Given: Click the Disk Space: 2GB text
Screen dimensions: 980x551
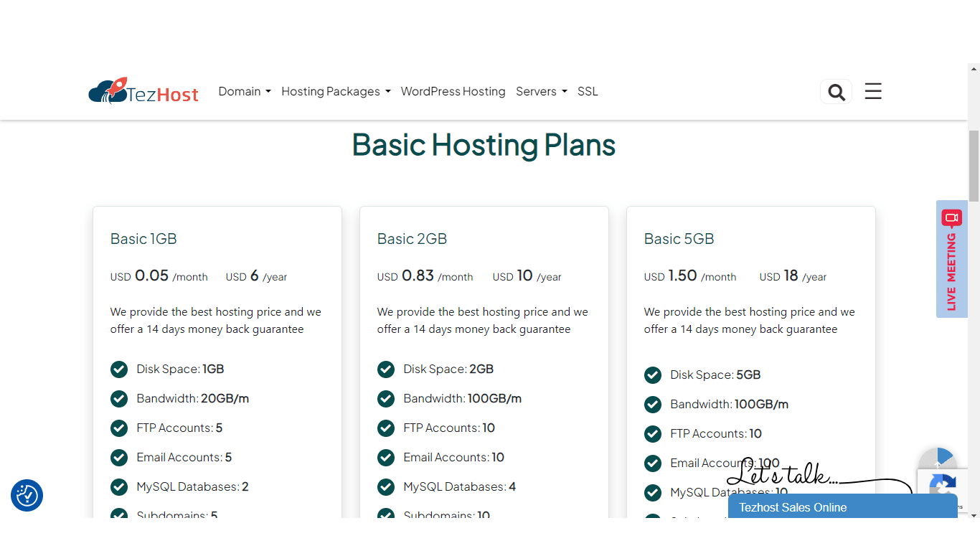Looking at the screenshot, I should (x=448, y=369).
